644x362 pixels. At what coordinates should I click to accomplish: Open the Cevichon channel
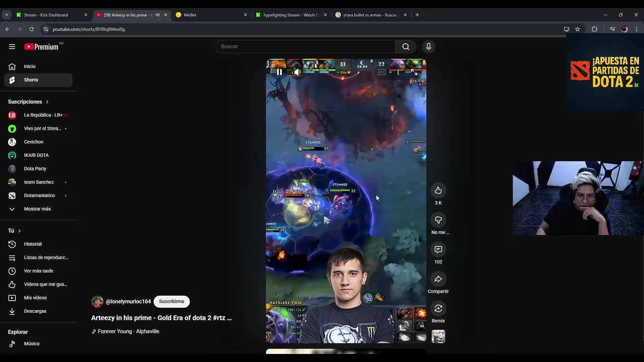point(38,142)
